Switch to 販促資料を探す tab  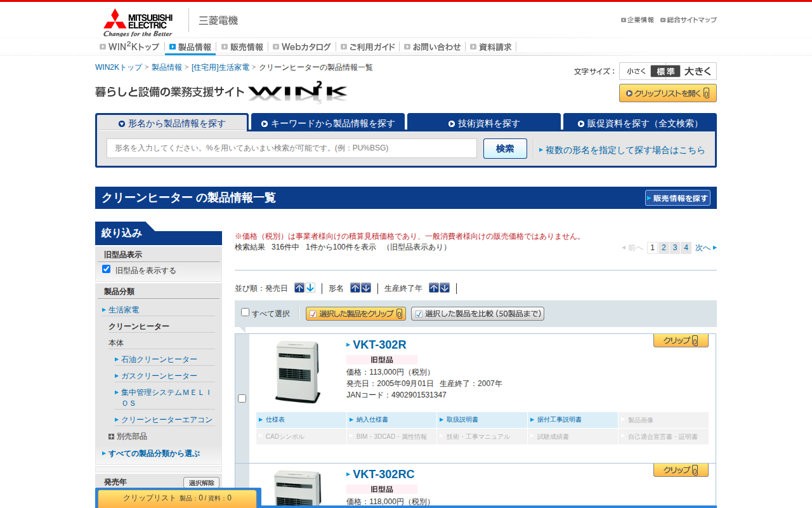[640, 123]
